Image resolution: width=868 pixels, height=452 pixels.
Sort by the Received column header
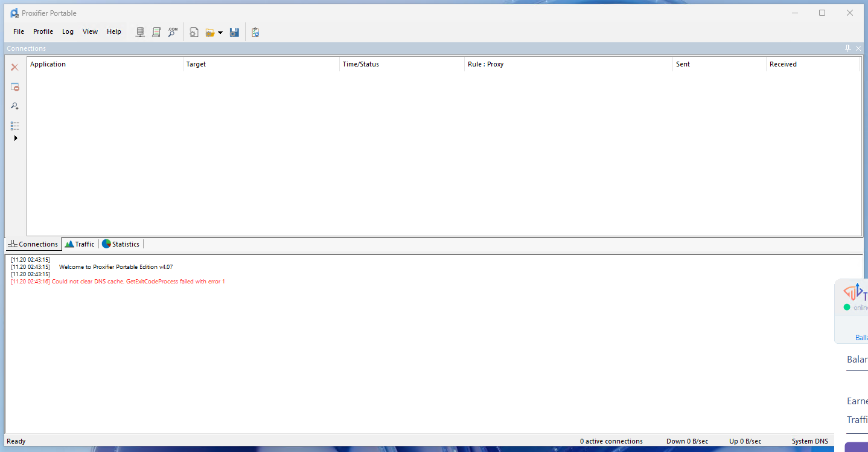point(812,64)
